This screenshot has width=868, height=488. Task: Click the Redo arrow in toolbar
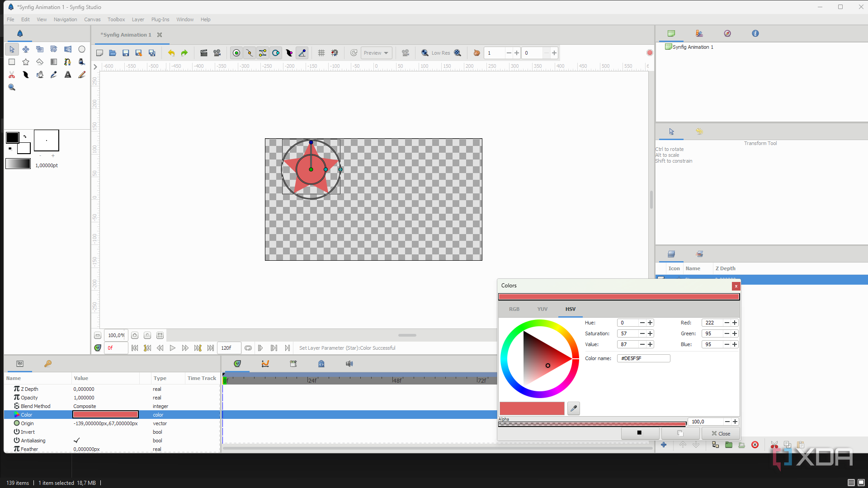[184, 53]
